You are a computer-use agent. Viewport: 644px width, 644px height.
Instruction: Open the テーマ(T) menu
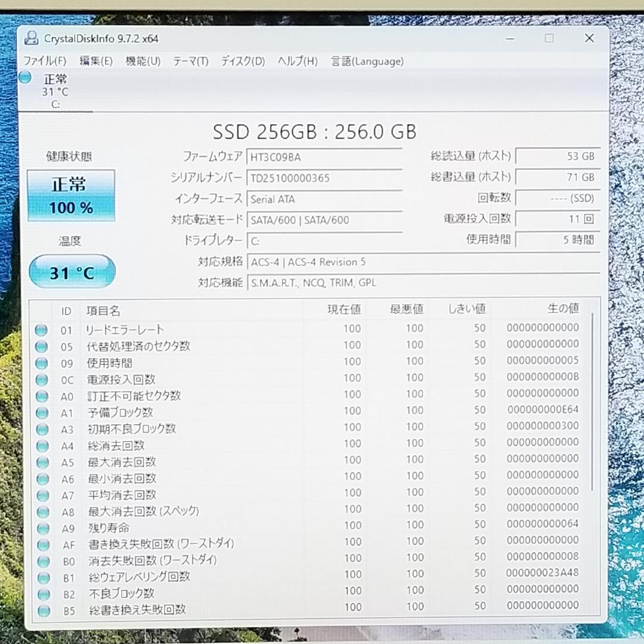191,61
